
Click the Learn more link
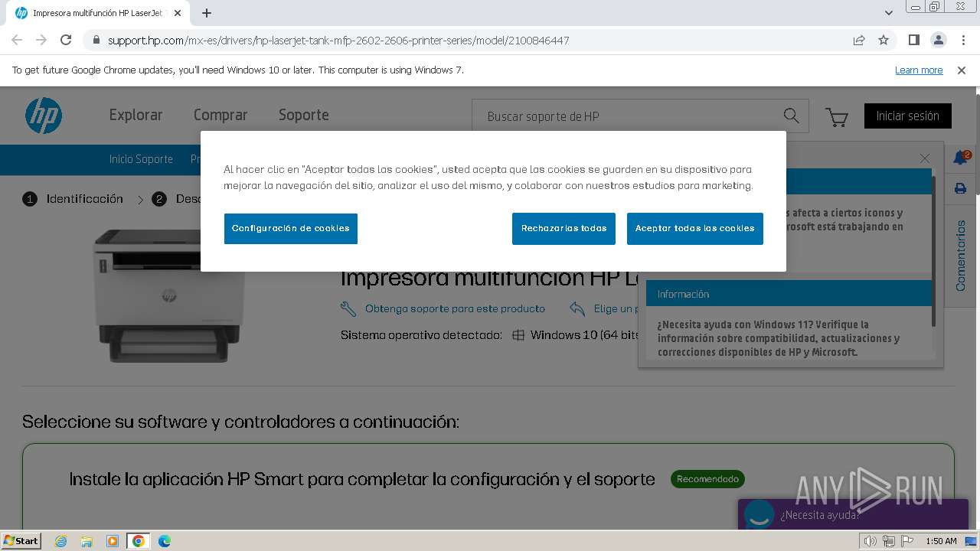[919, 70]
